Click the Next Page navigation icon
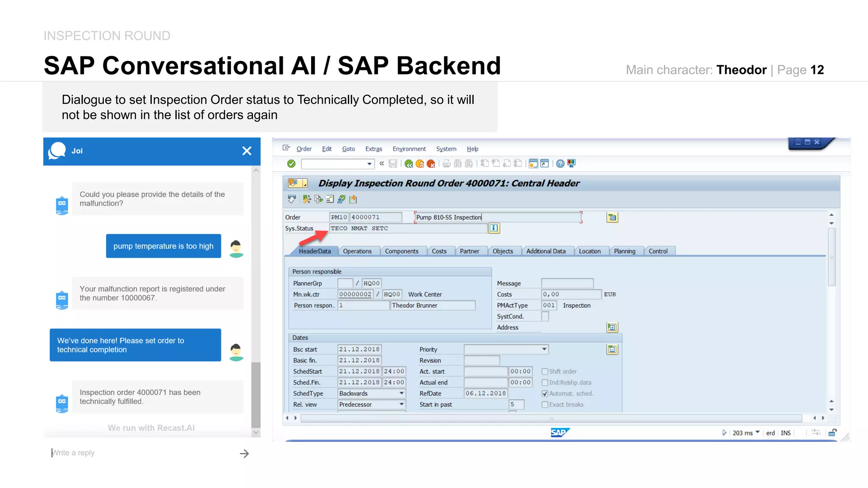 click(506, 163)
